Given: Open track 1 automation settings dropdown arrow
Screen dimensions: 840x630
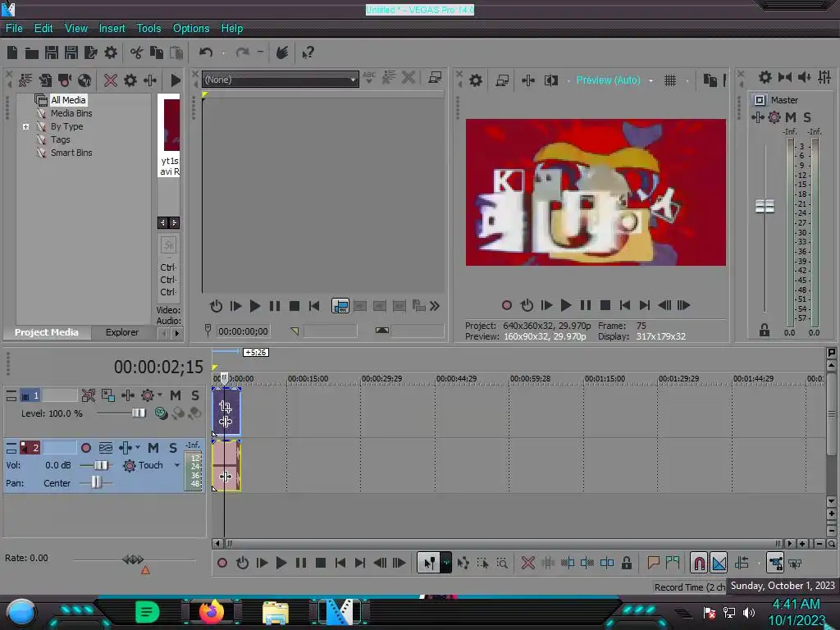Looking at the screenshot, I should tap(160, 395).
